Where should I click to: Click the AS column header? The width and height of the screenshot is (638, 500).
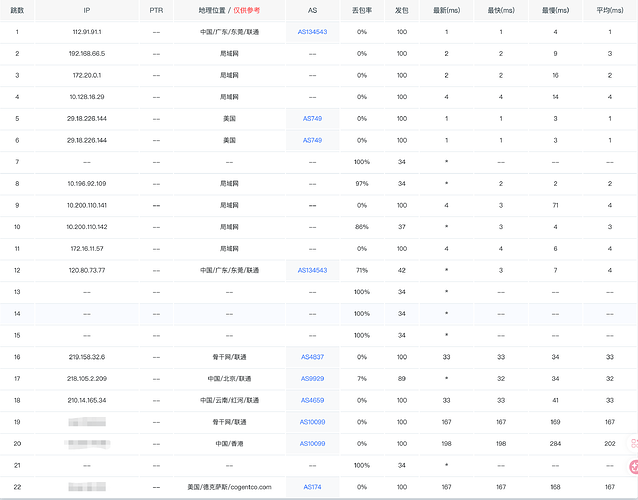pos(312,10)
